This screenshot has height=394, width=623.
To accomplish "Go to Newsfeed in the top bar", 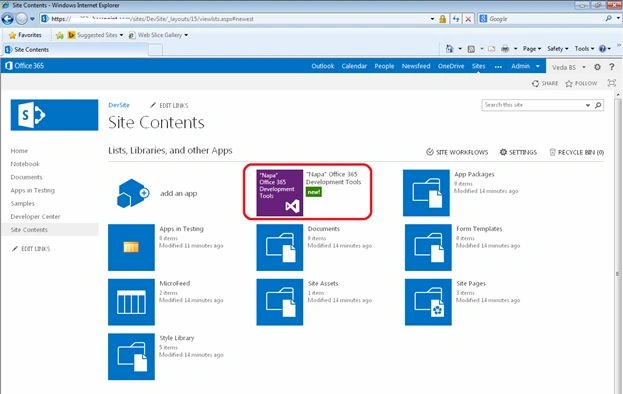I will (416, 66).
